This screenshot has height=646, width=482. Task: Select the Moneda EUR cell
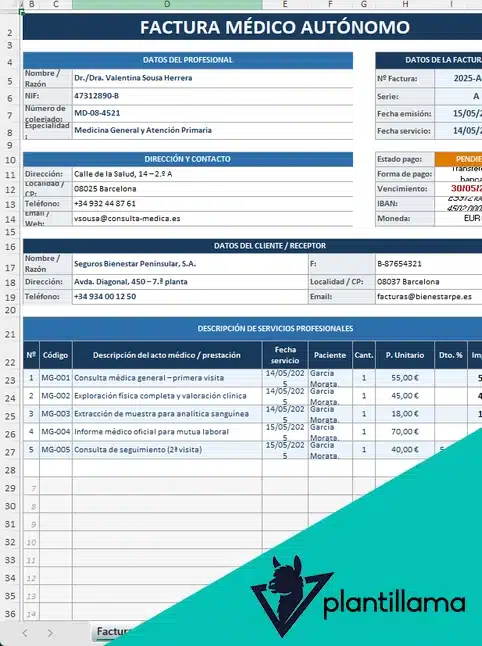point(458,218)
